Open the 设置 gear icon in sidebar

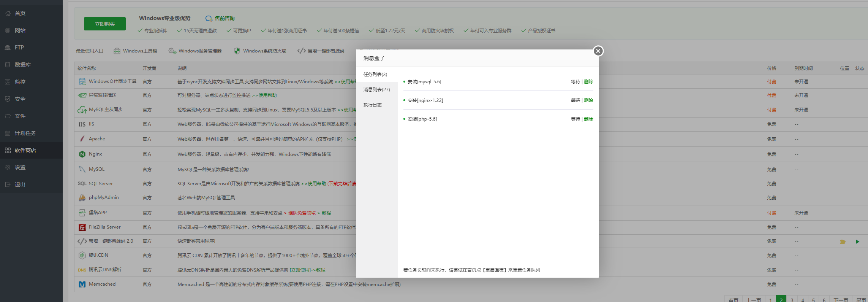coord(8,167)
